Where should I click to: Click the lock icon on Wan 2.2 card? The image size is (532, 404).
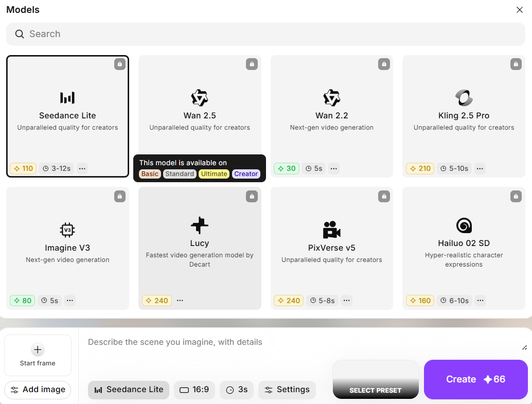coord(384,64)
